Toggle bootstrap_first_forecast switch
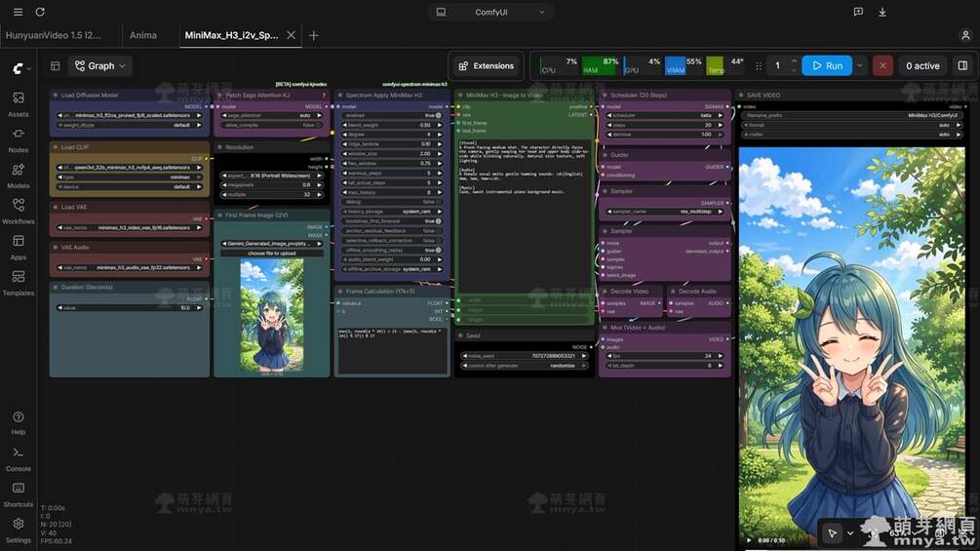980x551 pixels. [438, 221]
